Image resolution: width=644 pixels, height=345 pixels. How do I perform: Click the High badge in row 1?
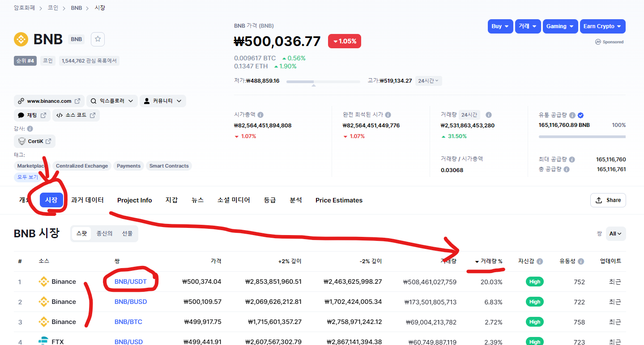(535, 282)
